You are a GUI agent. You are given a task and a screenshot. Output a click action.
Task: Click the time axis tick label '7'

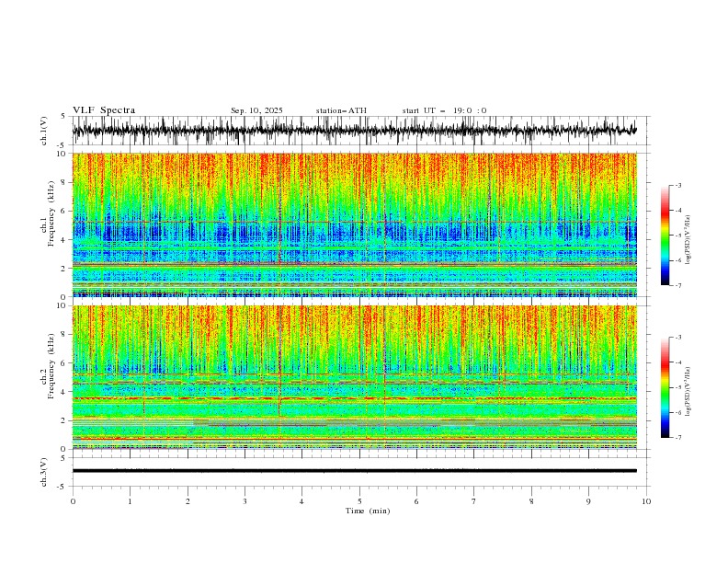[x=474, y=501]
